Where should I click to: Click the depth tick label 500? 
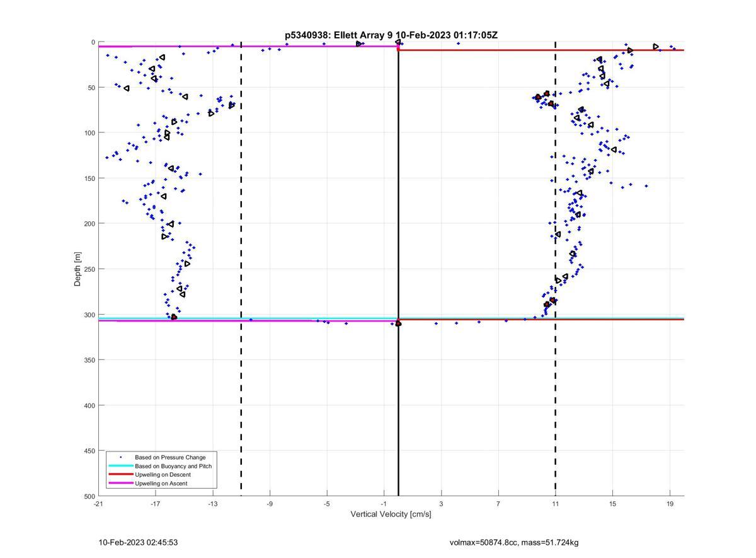(x=89, y=496)
